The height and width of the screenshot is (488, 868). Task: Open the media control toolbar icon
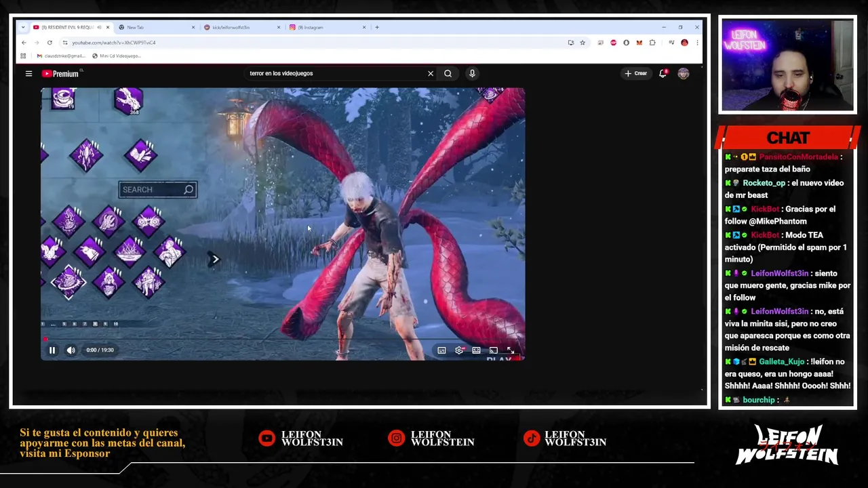click(671, 43)
